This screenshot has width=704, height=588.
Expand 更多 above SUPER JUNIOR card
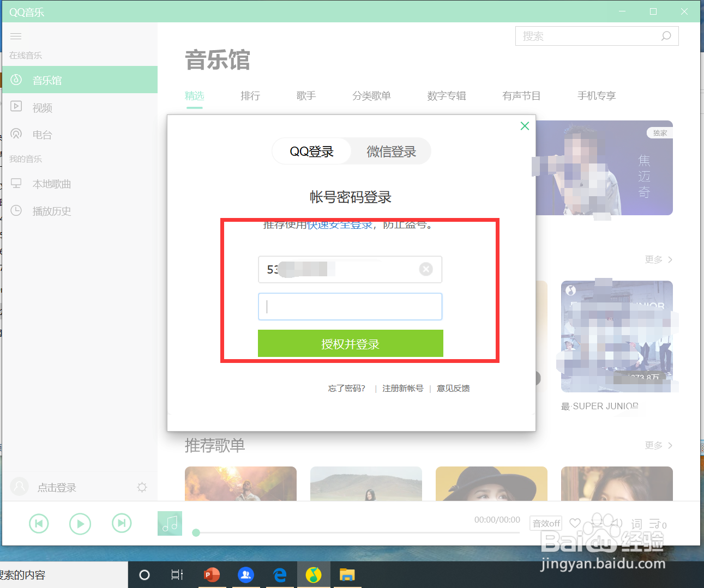coord(659,260)
